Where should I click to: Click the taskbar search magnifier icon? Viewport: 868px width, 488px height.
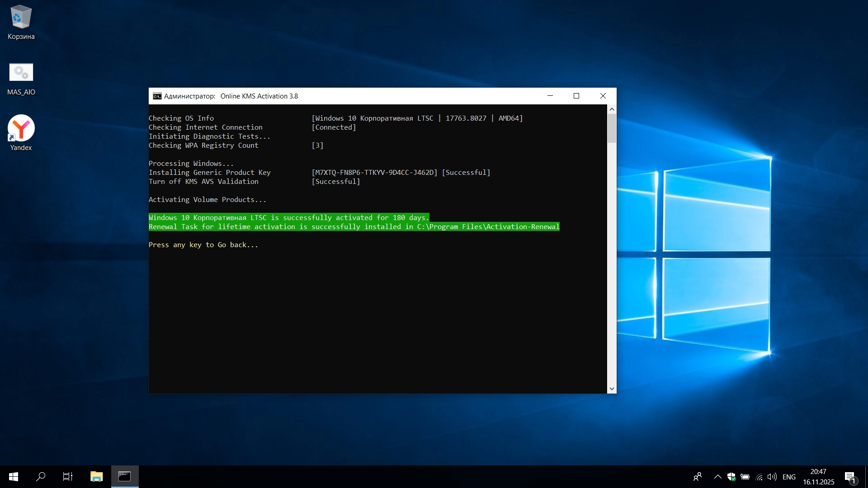[x=41, y=477]
